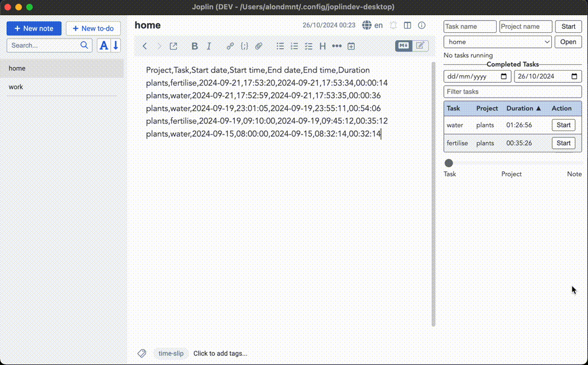Start a new task with top Start button
The width and height of the screenshot is (588, 365).
(568, 26)
